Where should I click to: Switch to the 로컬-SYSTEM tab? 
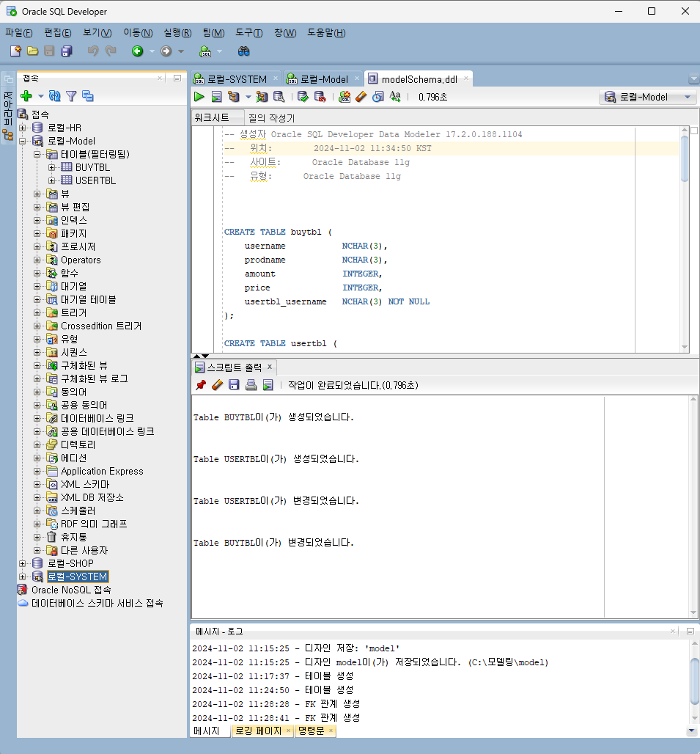236,79
